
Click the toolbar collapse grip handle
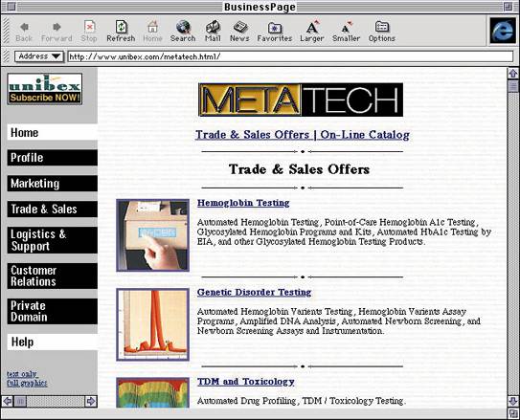tap(7, 31)
